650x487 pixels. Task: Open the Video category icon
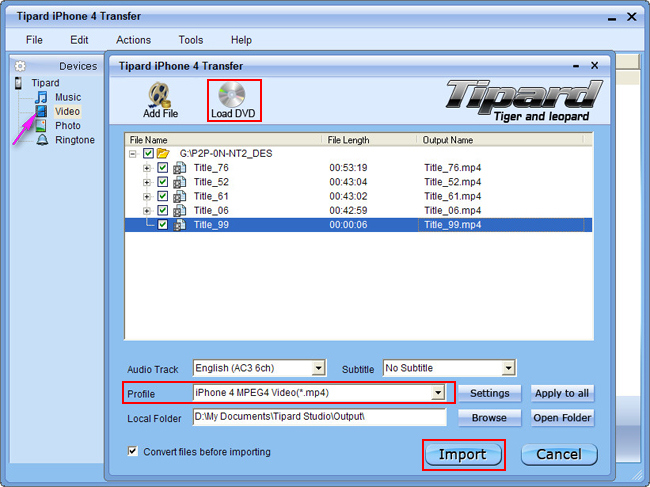(x=41, y=111)
